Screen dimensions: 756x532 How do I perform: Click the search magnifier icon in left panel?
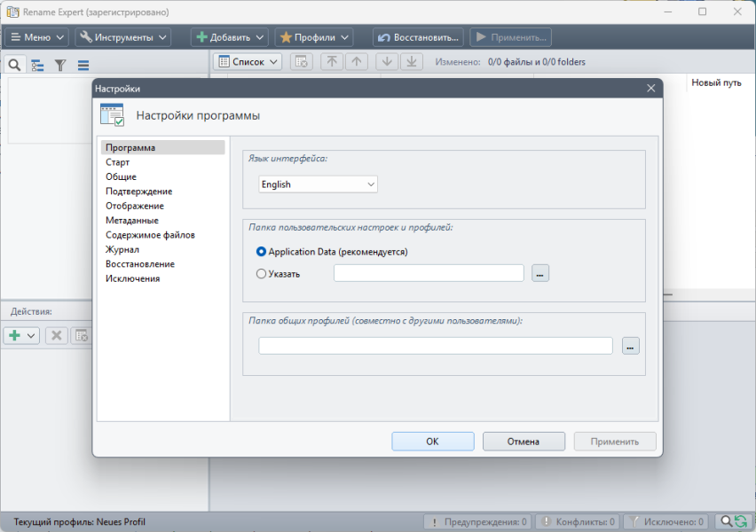click(x=14, y=65)
